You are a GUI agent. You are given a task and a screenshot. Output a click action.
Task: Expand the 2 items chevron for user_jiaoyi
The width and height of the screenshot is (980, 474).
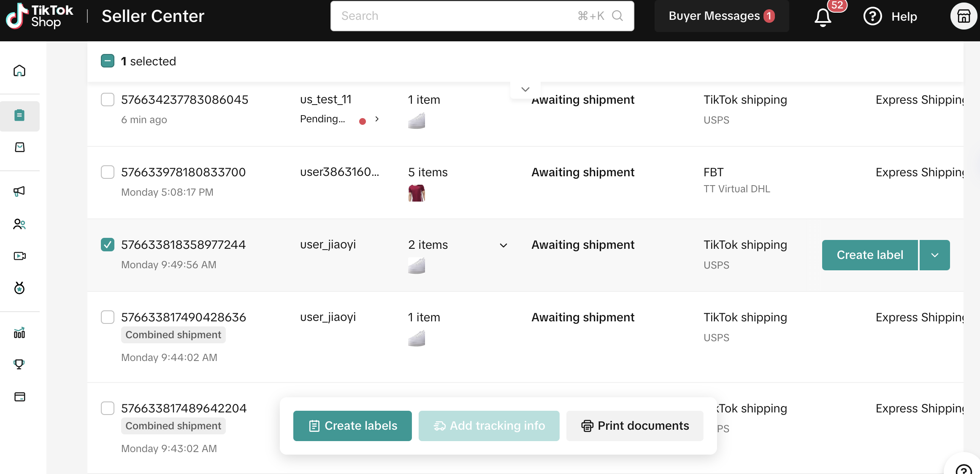point(504,245)
